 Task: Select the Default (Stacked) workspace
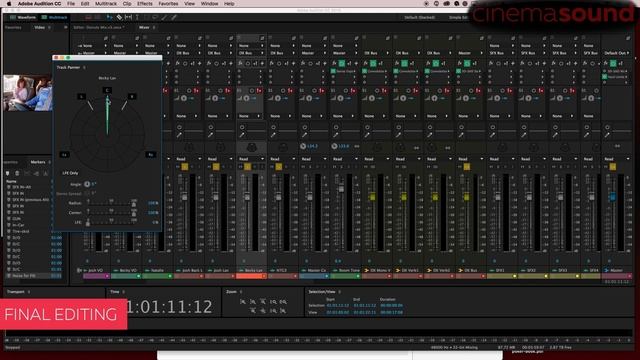[419, 18]
